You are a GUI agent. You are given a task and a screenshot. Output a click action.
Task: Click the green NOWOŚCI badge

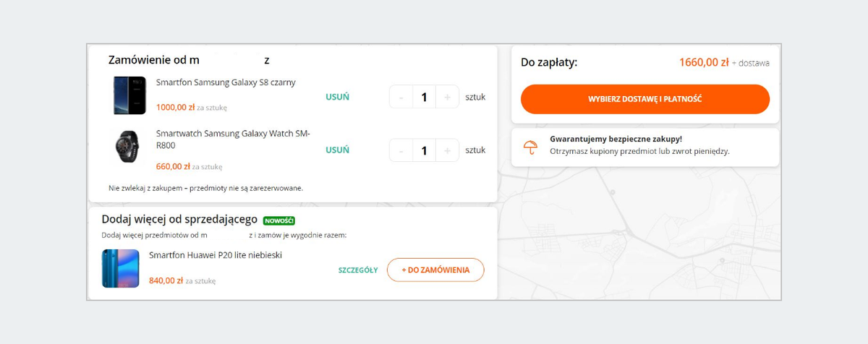coord(278,220)
